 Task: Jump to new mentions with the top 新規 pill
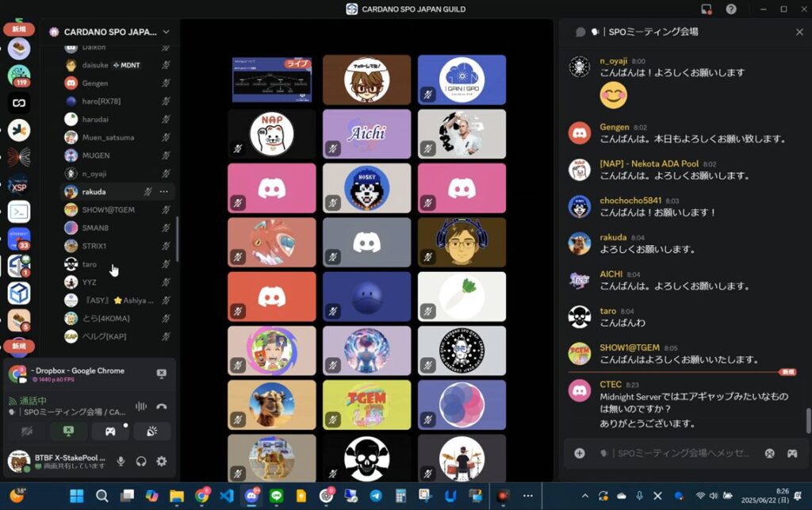point(19,29)
